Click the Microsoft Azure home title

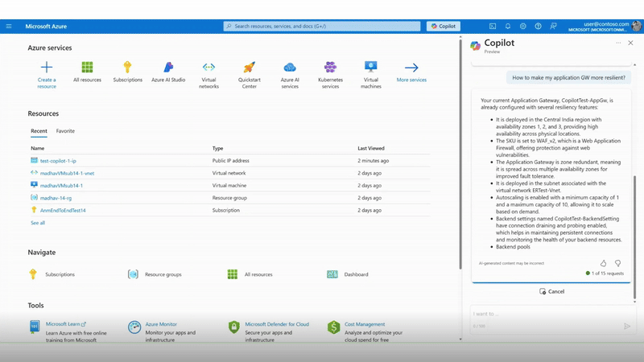pyautogui.click(x=46, y=27)
